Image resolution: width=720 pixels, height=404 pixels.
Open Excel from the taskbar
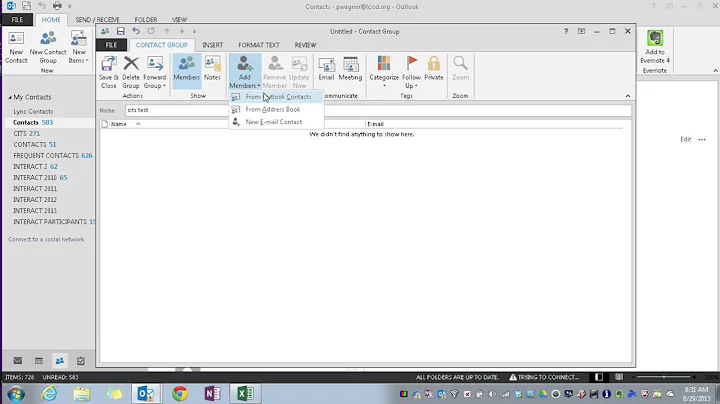245,394
